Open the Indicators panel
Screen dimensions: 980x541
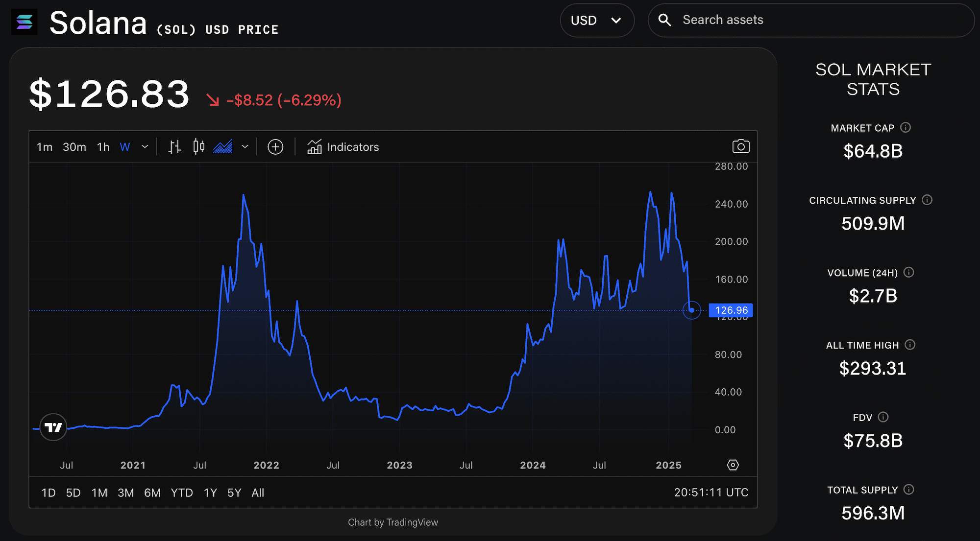[343, 146]
